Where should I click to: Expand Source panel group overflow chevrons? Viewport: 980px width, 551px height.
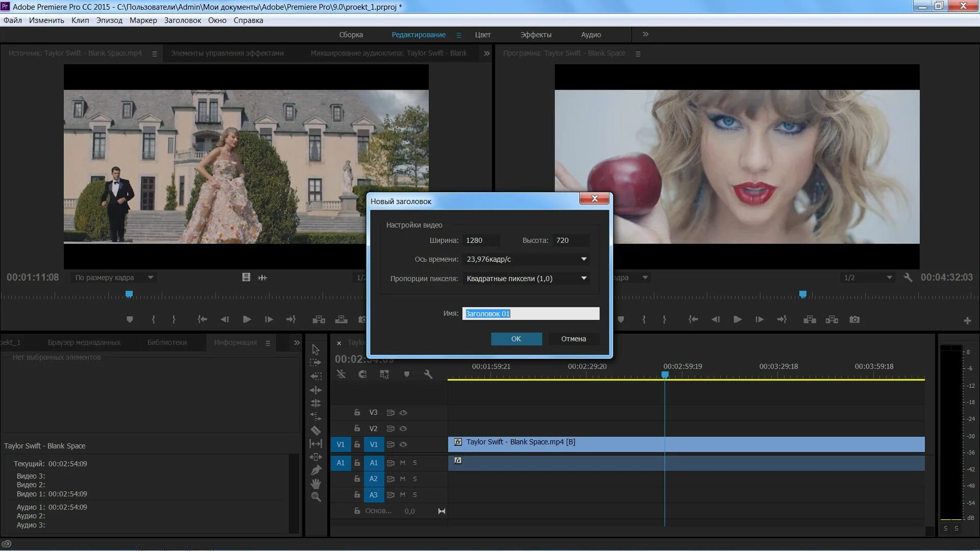tap(486, 53)
